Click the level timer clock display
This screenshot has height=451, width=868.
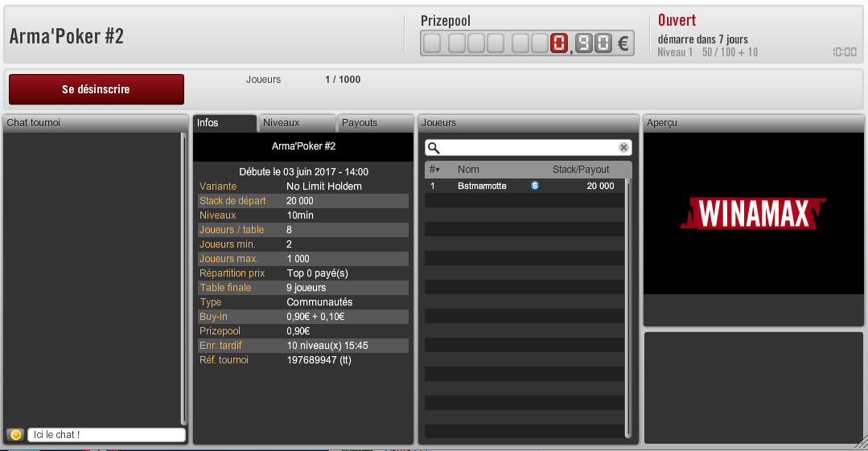tap(845, 52)
